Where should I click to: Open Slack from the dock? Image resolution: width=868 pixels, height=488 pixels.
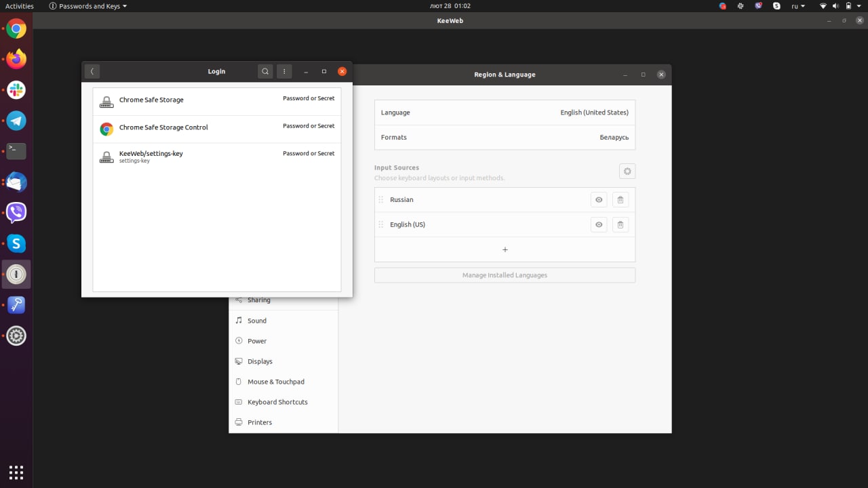tap(16, 89)
